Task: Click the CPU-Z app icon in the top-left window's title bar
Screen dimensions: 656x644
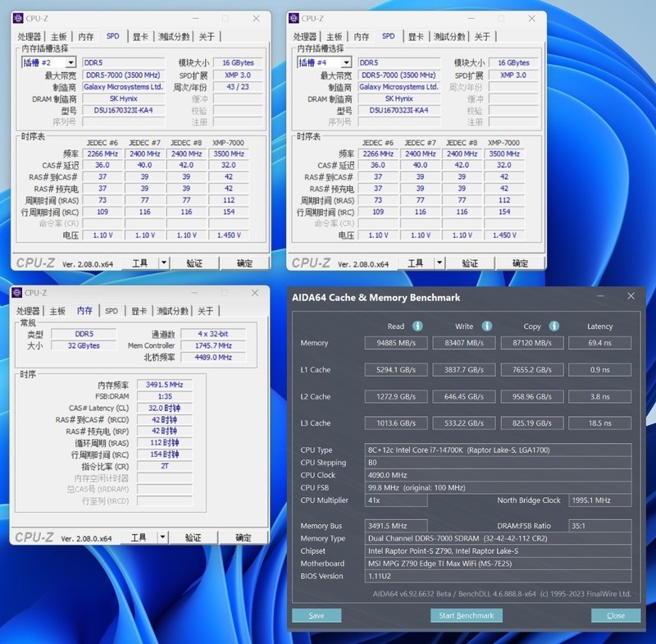Action: point(16,18)
